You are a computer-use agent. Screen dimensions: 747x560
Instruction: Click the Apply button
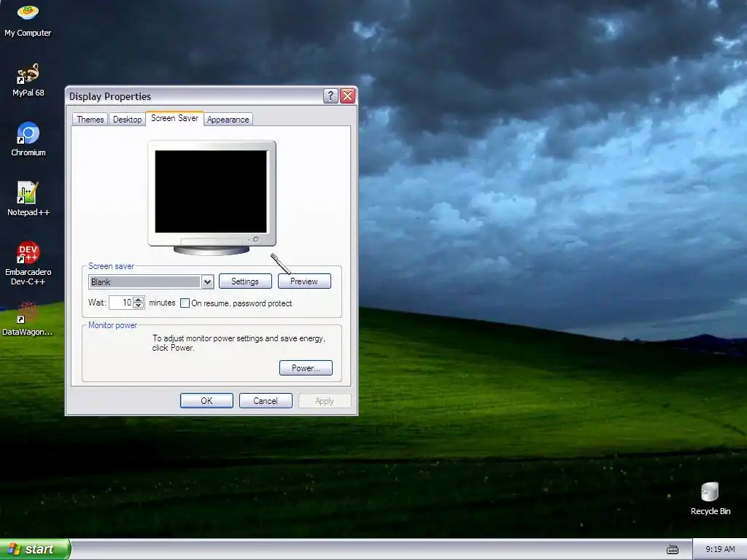(x=325, y=401)
